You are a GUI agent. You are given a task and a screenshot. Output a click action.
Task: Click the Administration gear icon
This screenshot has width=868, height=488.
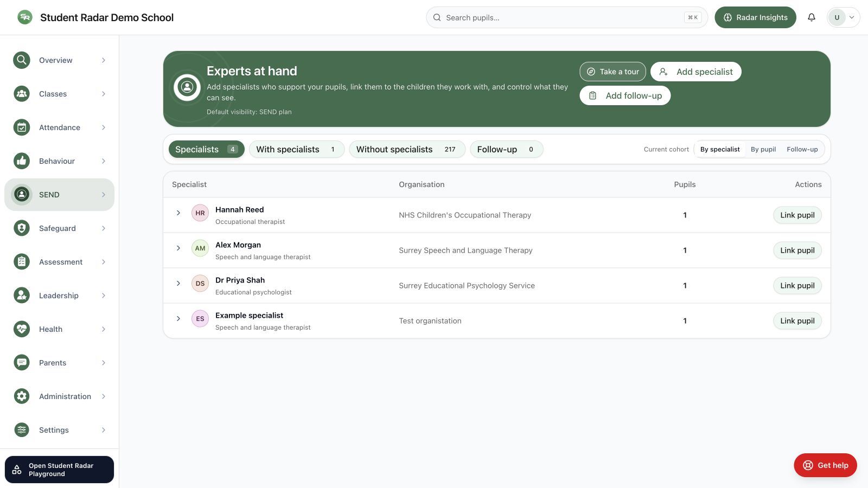[x=22, y=396]
